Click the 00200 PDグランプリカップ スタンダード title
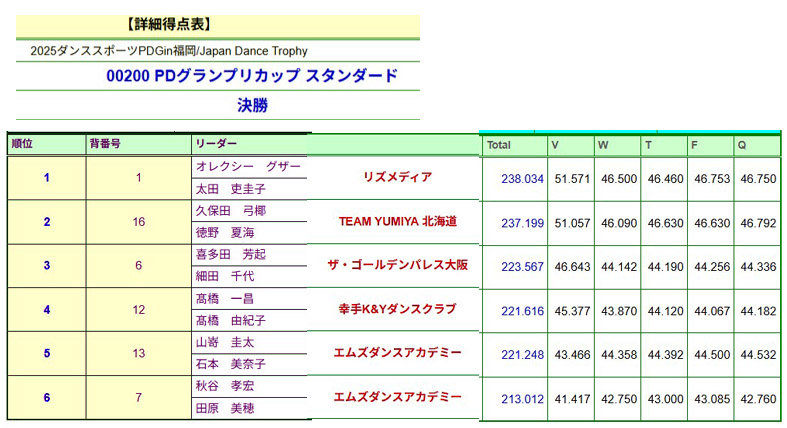787x428 pixels. pos(252,76)
